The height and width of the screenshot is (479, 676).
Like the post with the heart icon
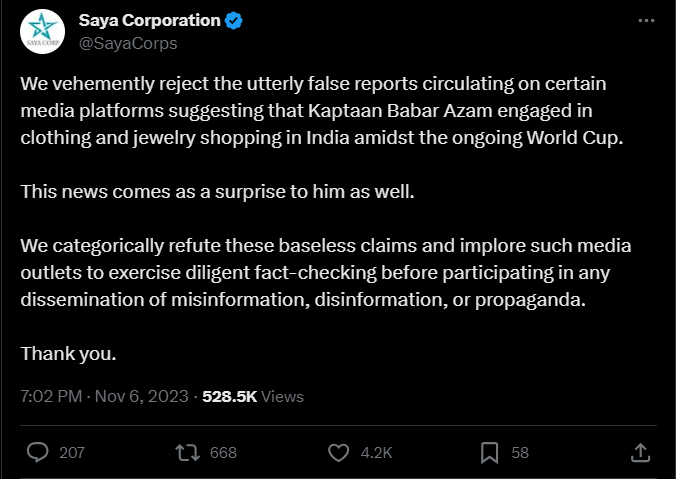(338, 452)
